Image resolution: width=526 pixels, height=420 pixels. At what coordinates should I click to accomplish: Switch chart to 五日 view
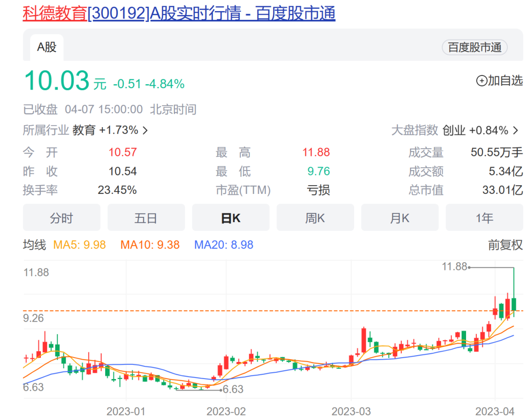click(x=146, y=218)
